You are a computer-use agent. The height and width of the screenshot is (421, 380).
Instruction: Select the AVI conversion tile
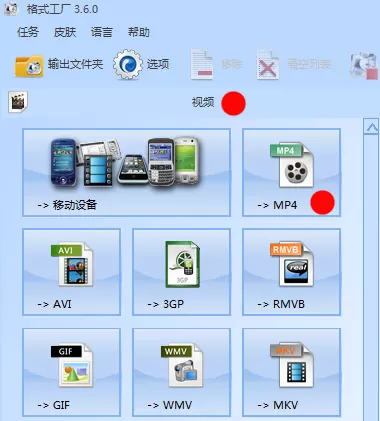click(x=71, y=272)
